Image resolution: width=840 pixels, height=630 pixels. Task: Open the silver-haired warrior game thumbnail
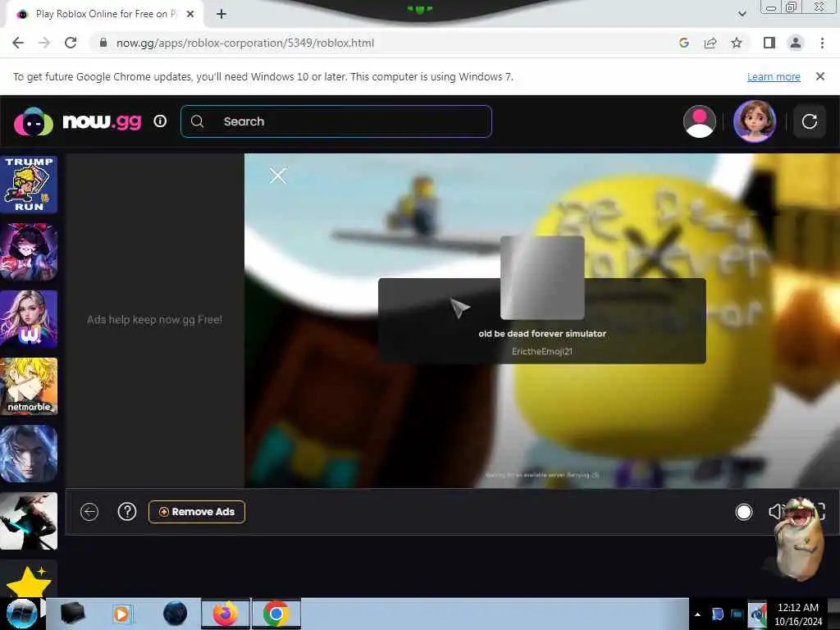(x=29, y=454)
